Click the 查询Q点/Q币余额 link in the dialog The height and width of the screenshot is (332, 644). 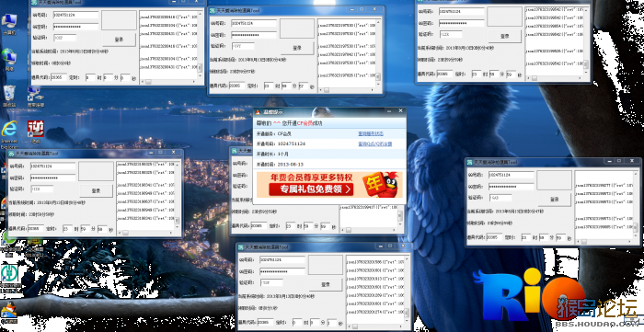(375, 144)
